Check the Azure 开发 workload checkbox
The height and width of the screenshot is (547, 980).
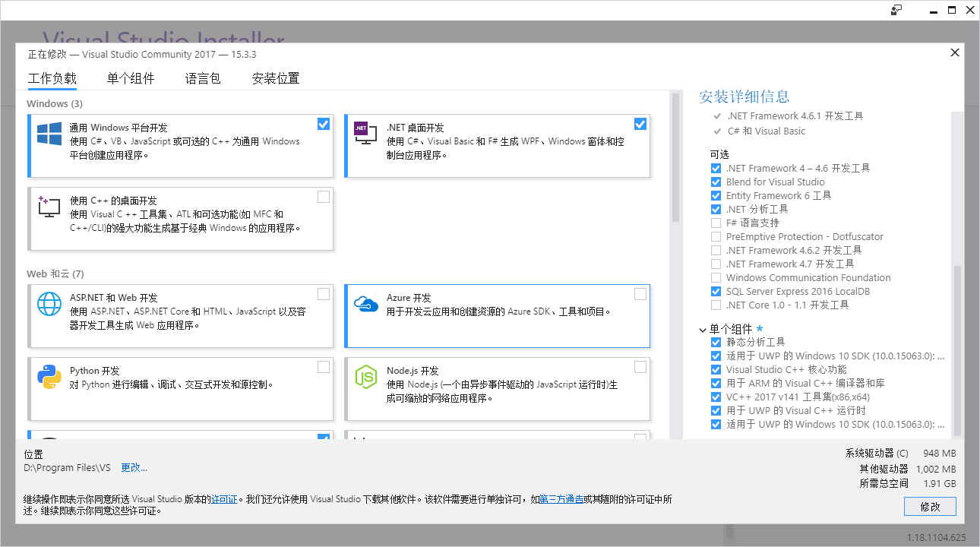click(640, 294)
